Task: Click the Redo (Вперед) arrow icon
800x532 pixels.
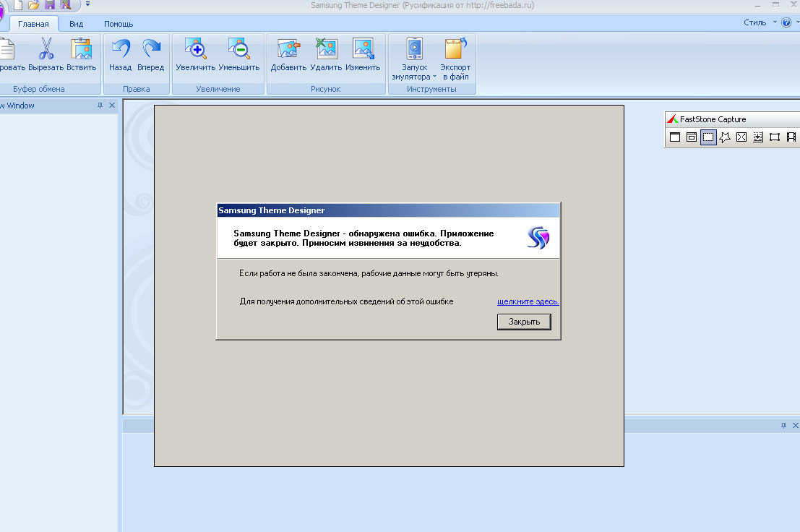Action: pyautogui.click(x=151, y=49)
